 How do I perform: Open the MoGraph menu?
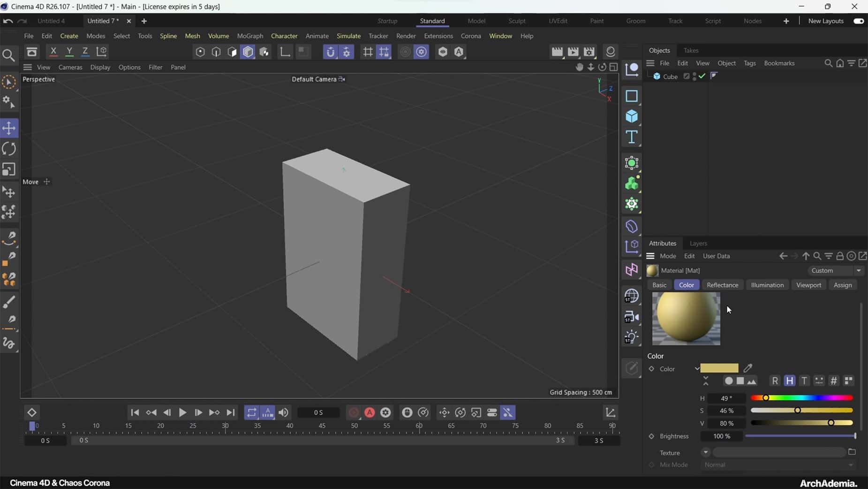250,36
